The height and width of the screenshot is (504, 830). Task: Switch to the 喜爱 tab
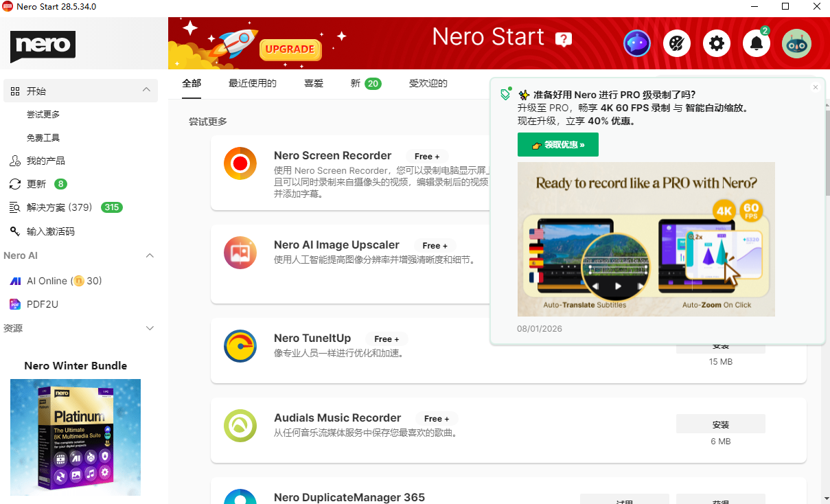tap(314, 83)
